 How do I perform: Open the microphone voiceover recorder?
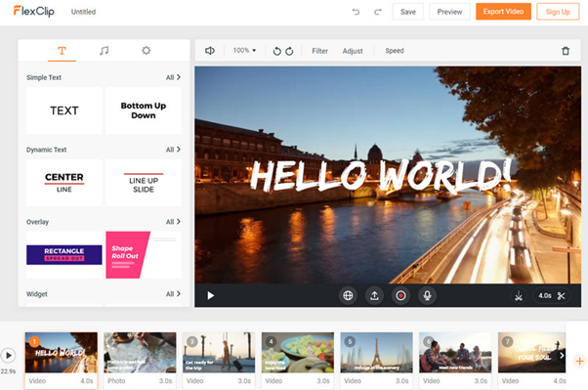coord(427,296)
